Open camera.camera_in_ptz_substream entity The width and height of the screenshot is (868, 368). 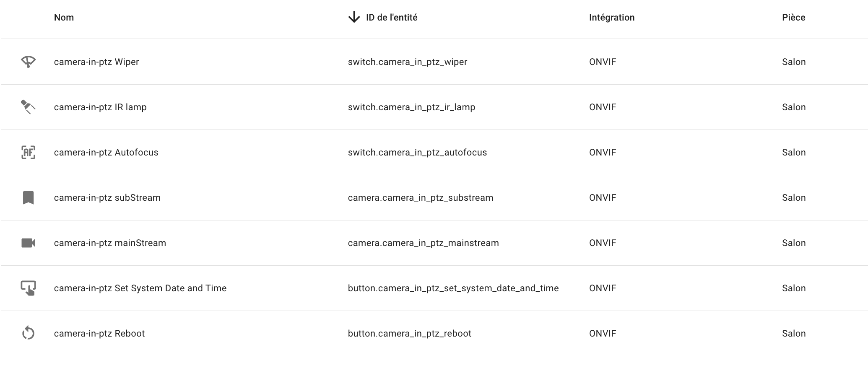click(x=421, y=197)
